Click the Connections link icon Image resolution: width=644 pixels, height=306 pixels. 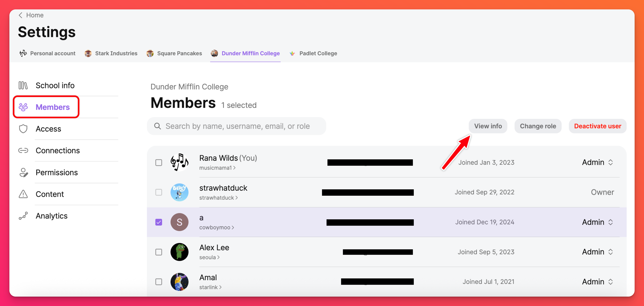[23, 150]
